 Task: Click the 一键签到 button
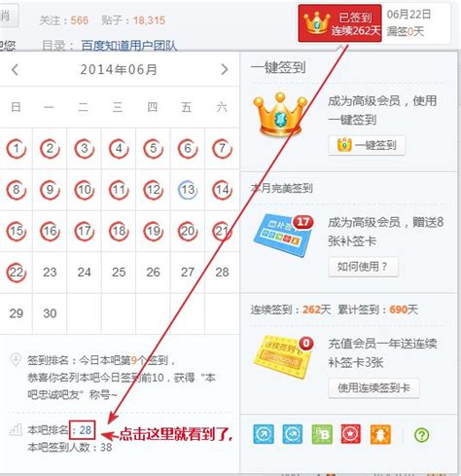(367, 145)
